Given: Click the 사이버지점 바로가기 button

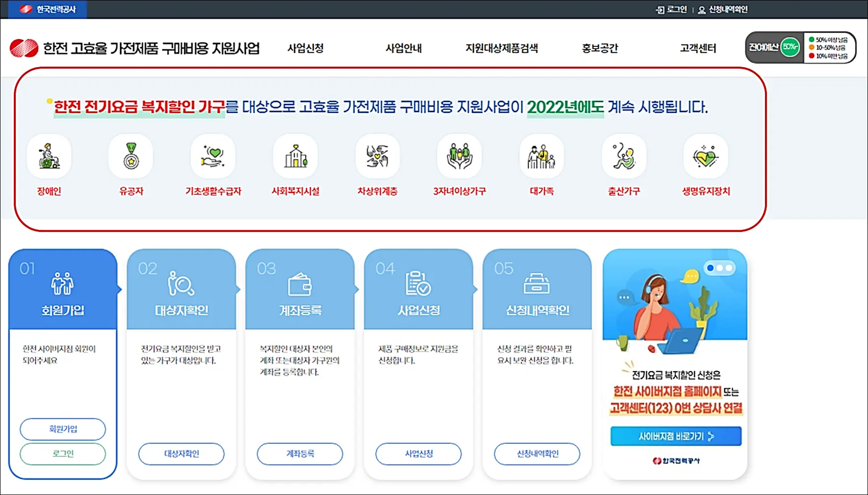Looking at the screenshot, I should point(675,435).
